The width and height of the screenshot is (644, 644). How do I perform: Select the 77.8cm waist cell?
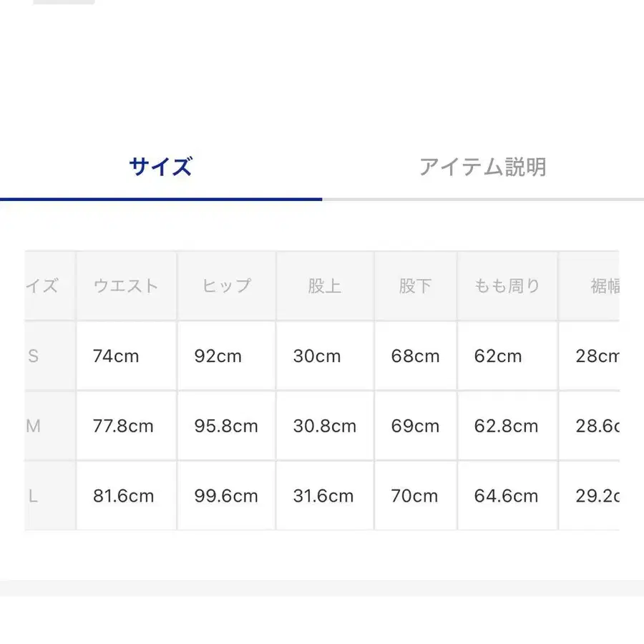click(123, 426)
